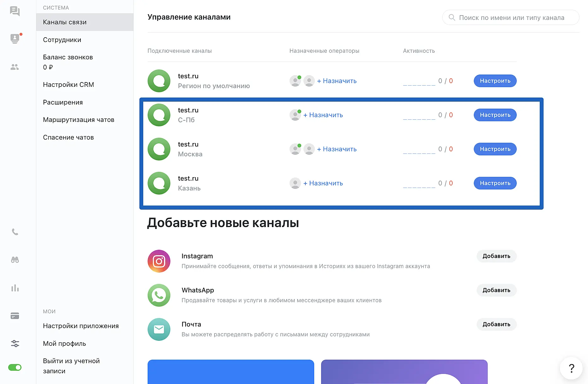Click the blue promo card thumbnail

click(x=231, y=372)
